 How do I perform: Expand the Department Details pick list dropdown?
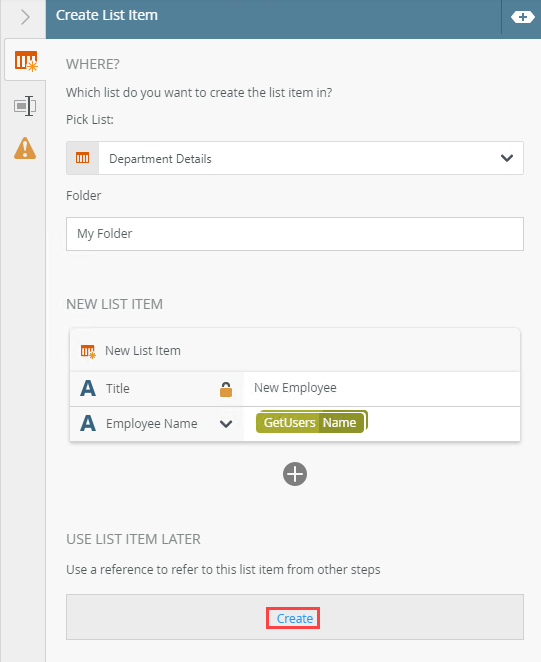507,158
